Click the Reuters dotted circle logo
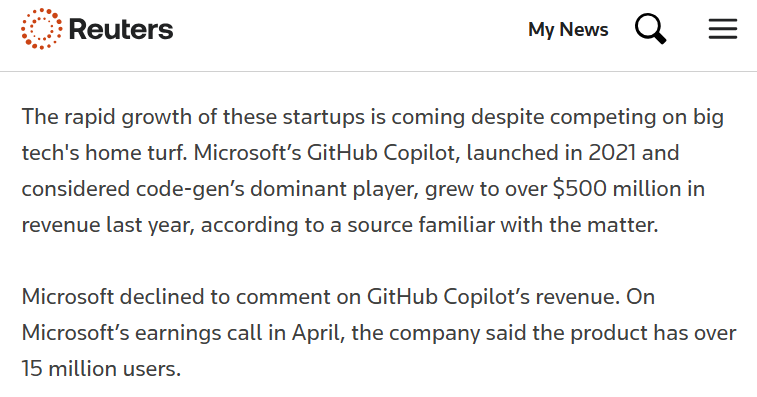Screen dimensions: 757x397 [42, 29]
